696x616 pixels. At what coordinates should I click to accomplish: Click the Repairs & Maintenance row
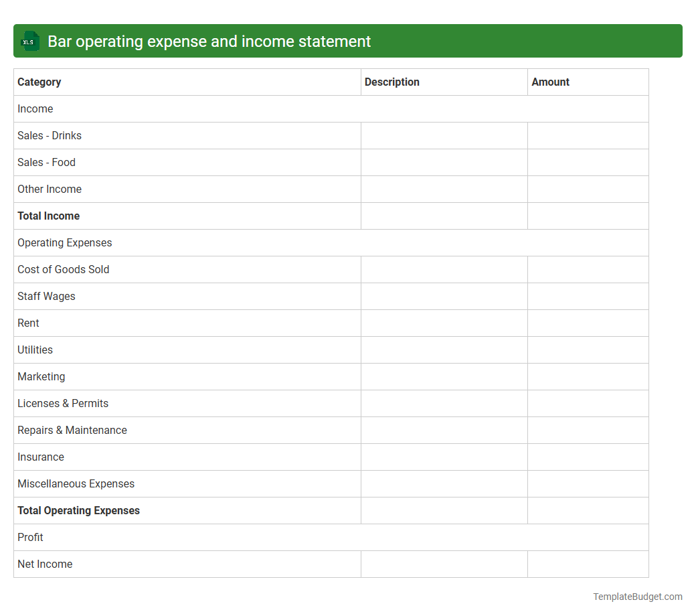click(x=72, y=430)
